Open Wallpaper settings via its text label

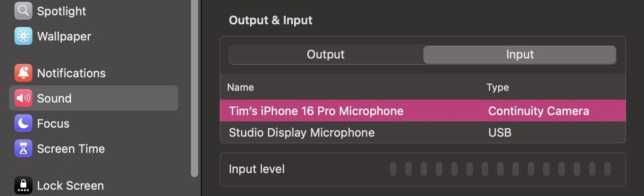[64, 36]
